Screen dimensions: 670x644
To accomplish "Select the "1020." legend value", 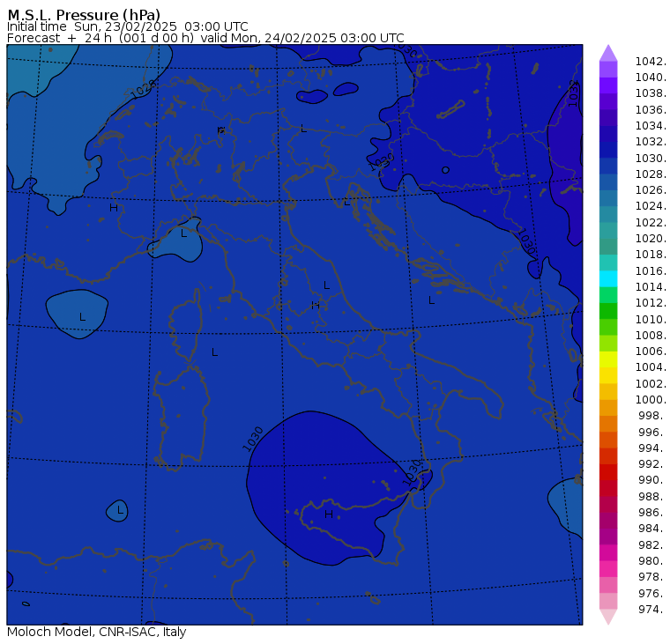I will tap(651, 239).
